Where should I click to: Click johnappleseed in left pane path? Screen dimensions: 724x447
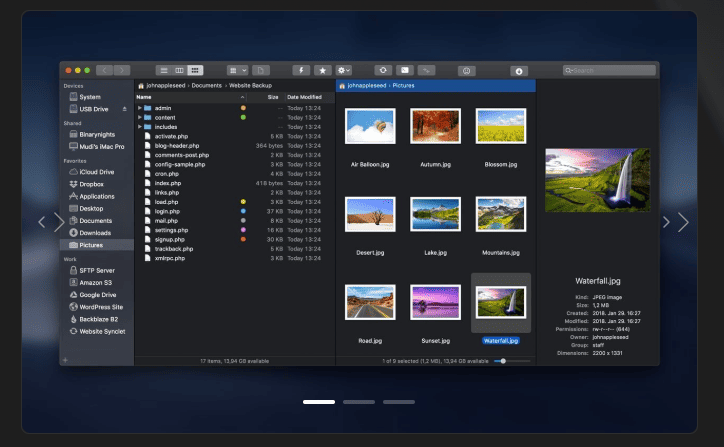166,85
